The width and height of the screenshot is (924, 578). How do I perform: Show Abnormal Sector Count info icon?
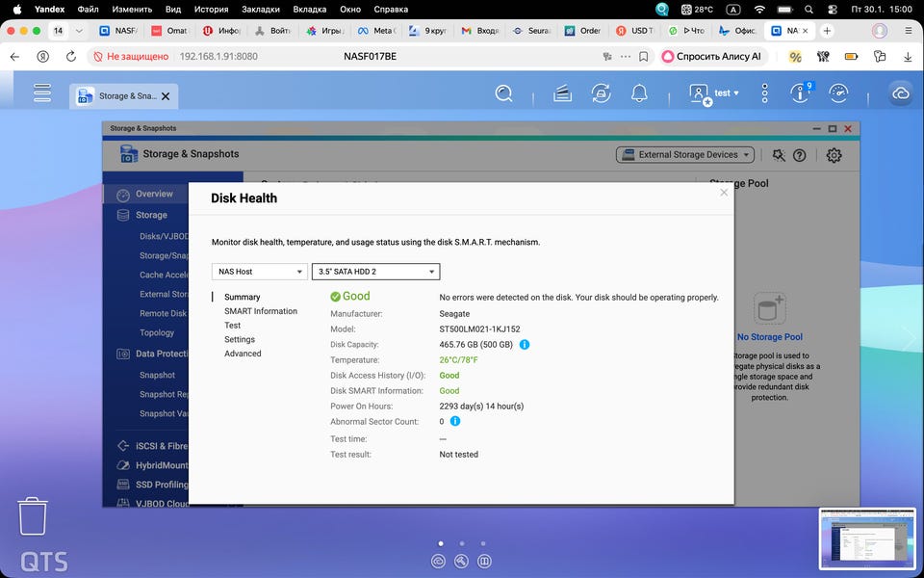pyautogui.click(x=455, y=421)
